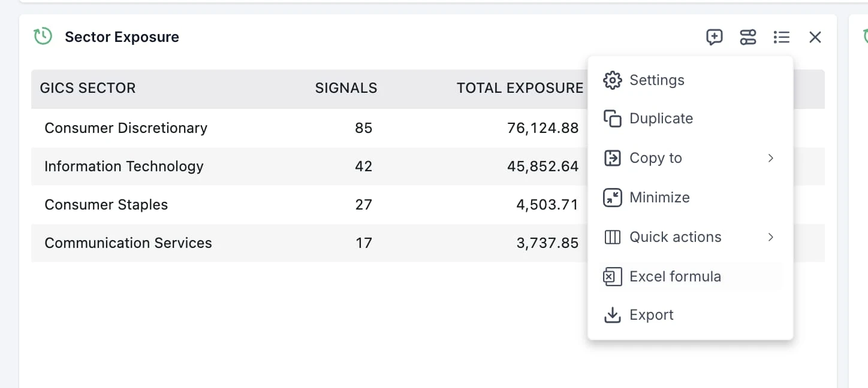Click the list view icon in the header

point(782,37)
